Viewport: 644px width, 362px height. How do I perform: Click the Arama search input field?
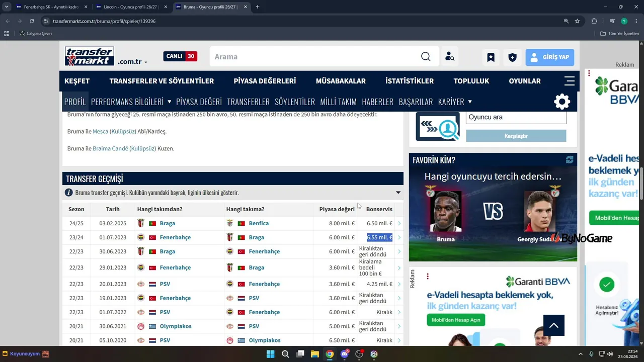(314, 57)
